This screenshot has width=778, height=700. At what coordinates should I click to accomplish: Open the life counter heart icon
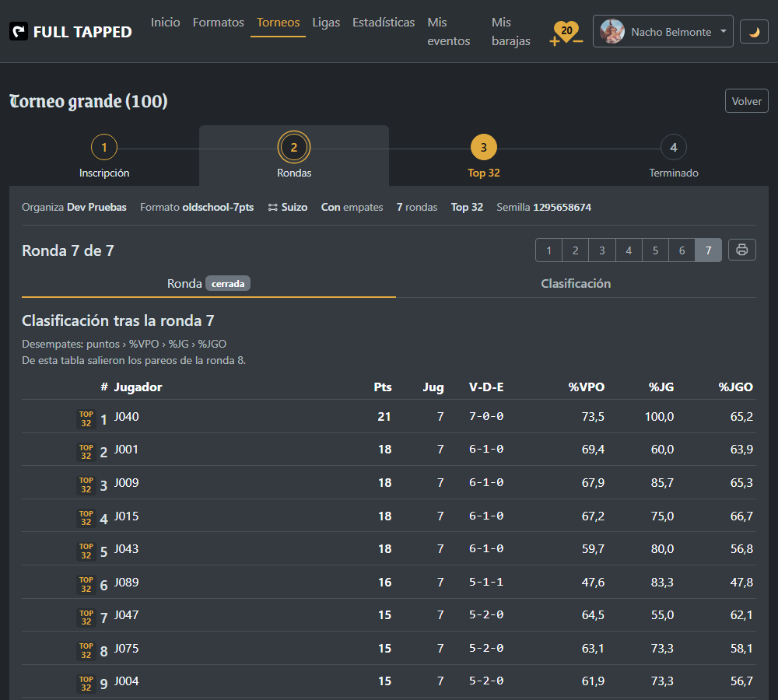[566, 32]
